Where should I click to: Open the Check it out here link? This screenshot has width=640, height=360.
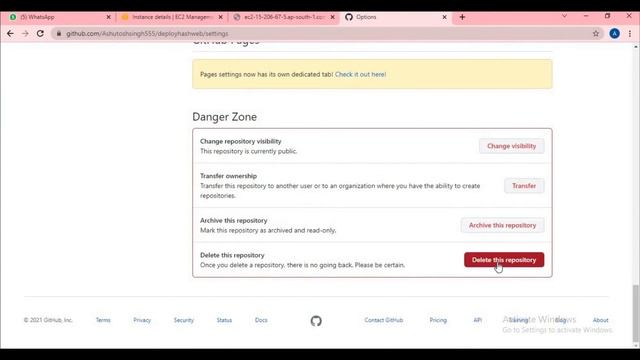[x=360, y=74]
